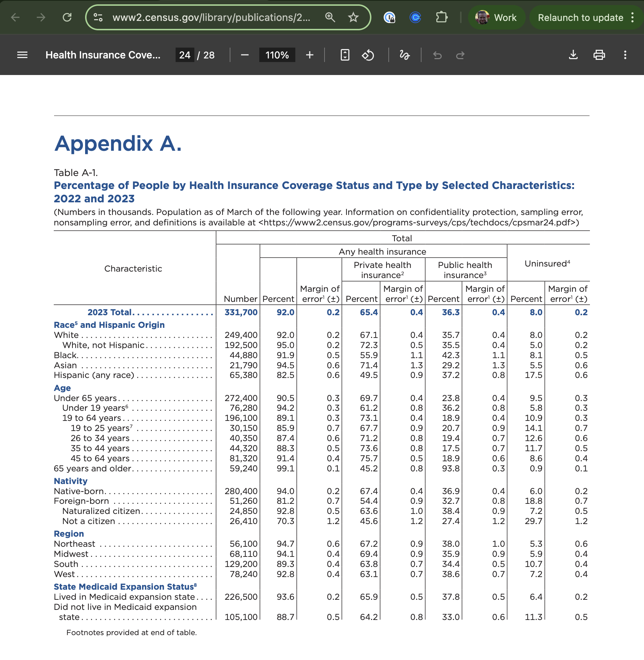
Task: Click State Medicaid Expansion Status heading
Action: coord(125,587)
